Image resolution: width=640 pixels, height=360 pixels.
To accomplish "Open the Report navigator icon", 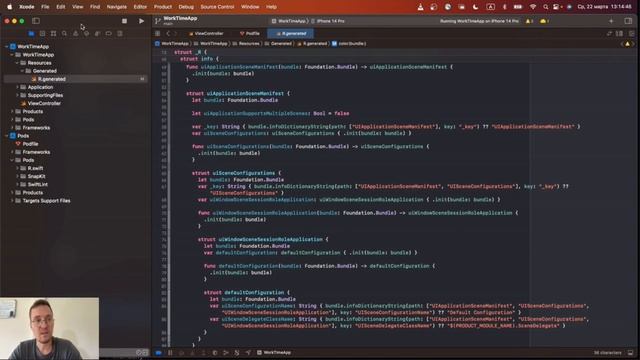I will (x=120, y=33).
